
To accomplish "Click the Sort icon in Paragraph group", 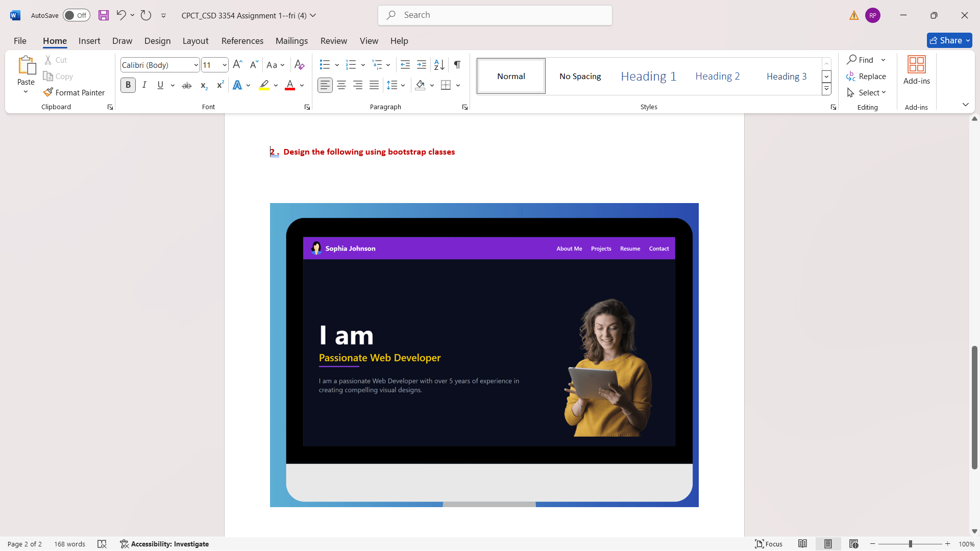I will pos(438,65).
